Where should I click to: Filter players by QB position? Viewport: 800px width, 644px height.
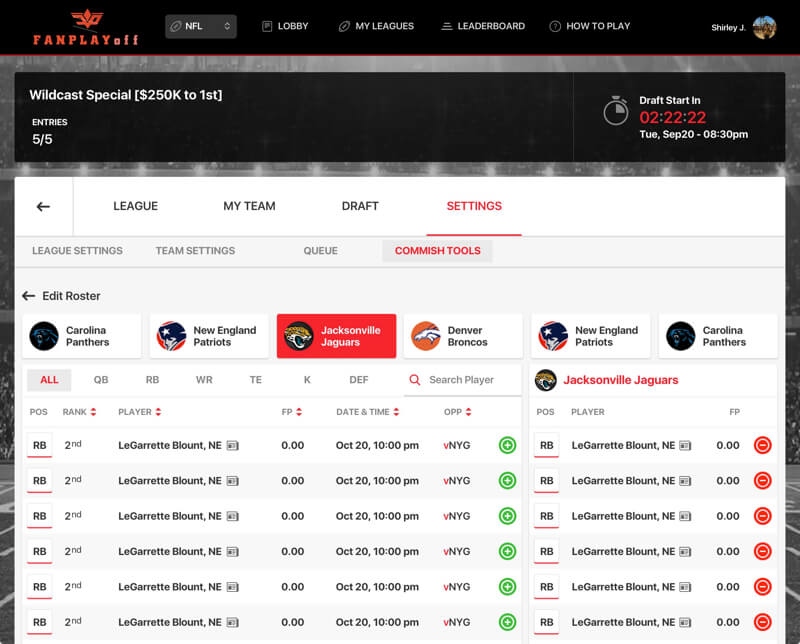pyautogui.click(x=101, y=380)
